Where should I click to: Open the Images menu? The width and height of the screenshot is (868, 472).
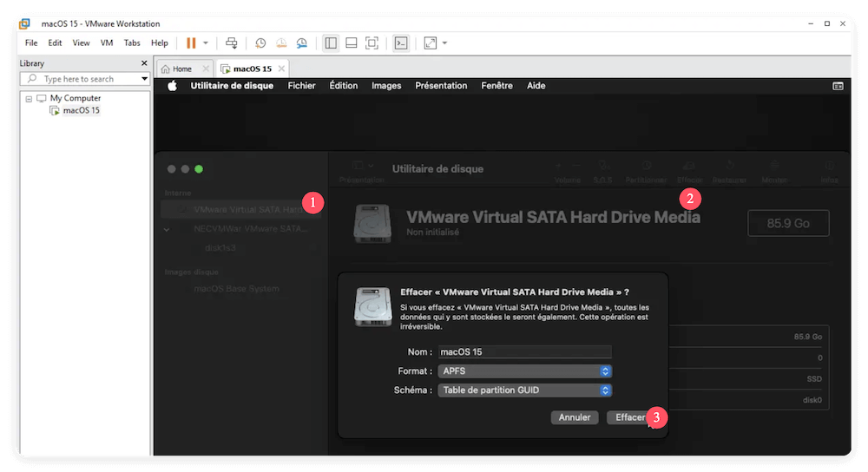386,86
